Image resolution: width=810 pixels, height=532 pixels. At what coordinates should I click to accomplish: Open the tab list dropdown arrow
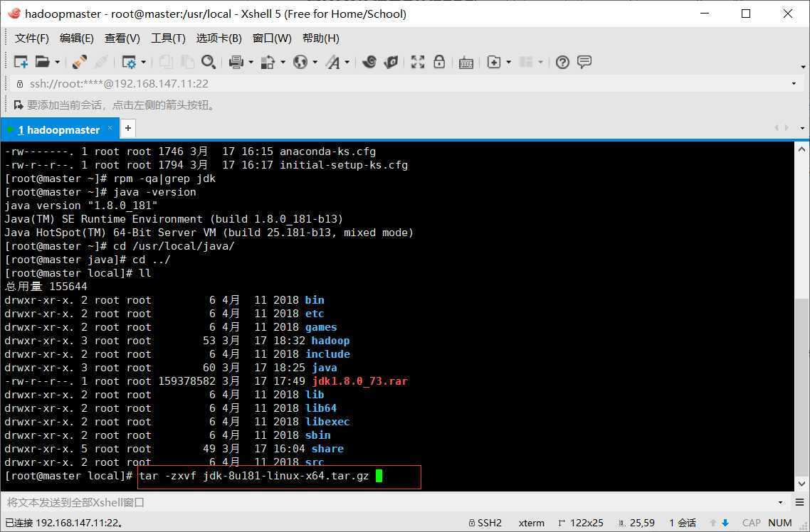(x=802, y=128)
